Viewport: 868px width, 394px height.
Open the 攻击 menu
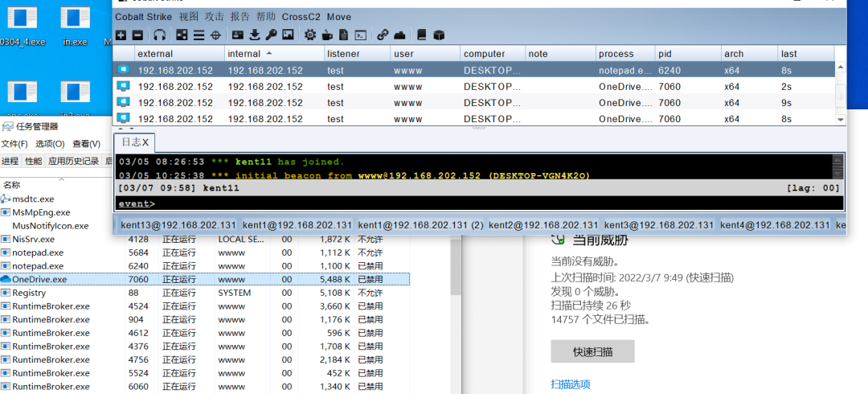pyautogui.click(x=215, y=17)
